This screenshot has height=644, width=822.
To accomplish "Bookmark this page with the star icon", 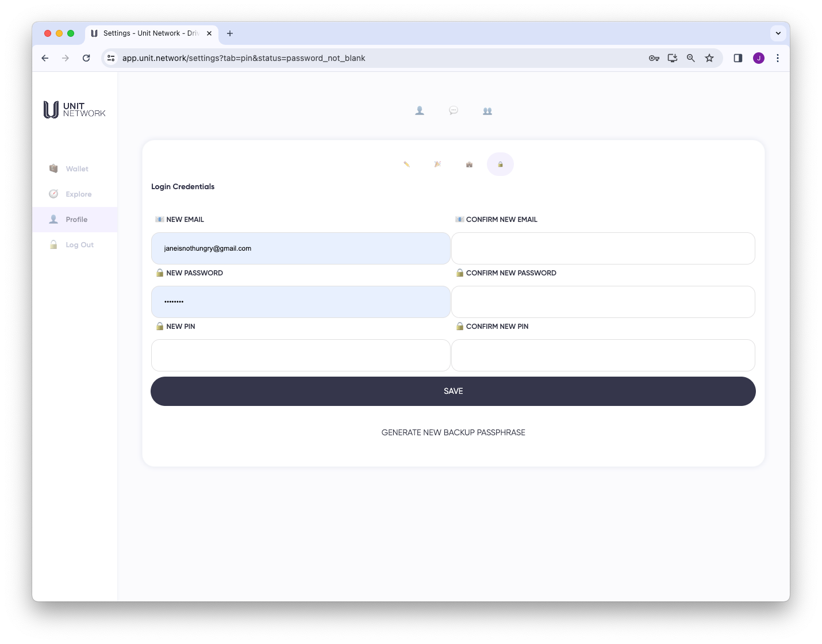I will pos(709,58).
